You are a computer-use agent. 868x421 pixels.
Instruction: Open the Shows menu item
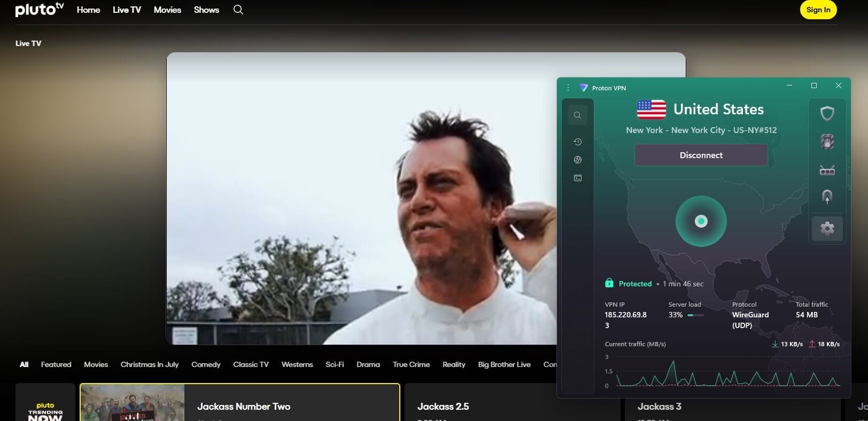[206, 10]
